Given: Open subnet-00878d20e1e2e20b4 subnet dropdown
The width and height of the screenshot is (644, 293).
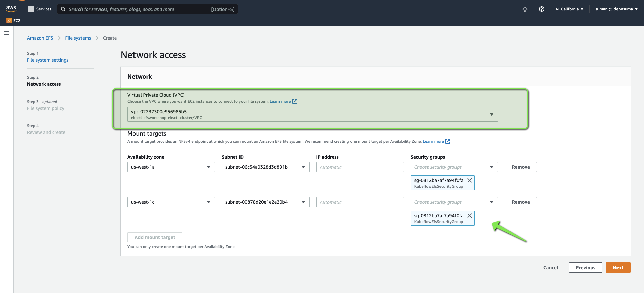Looking at the screenshot, I should click(265, 202).
